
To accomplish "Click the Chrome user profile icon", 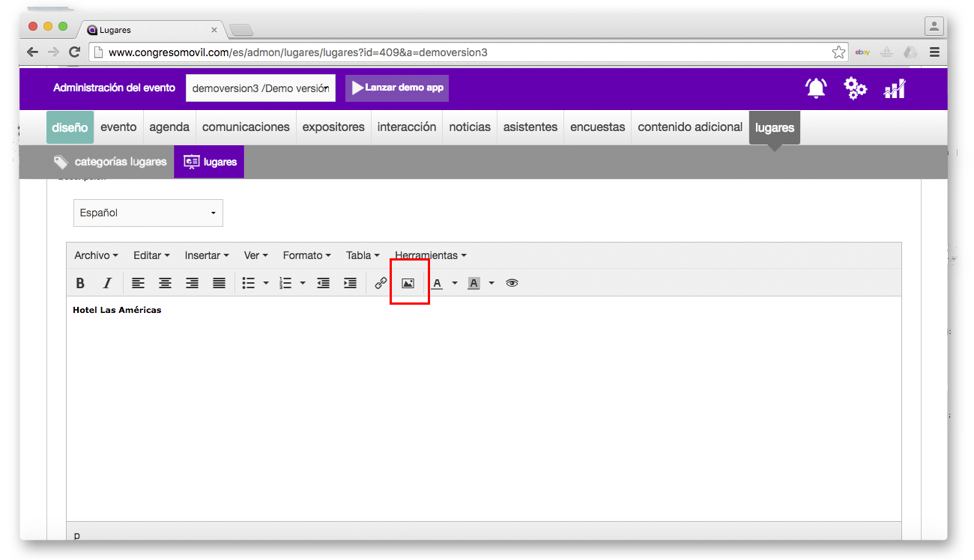I will tap(934, 26).
